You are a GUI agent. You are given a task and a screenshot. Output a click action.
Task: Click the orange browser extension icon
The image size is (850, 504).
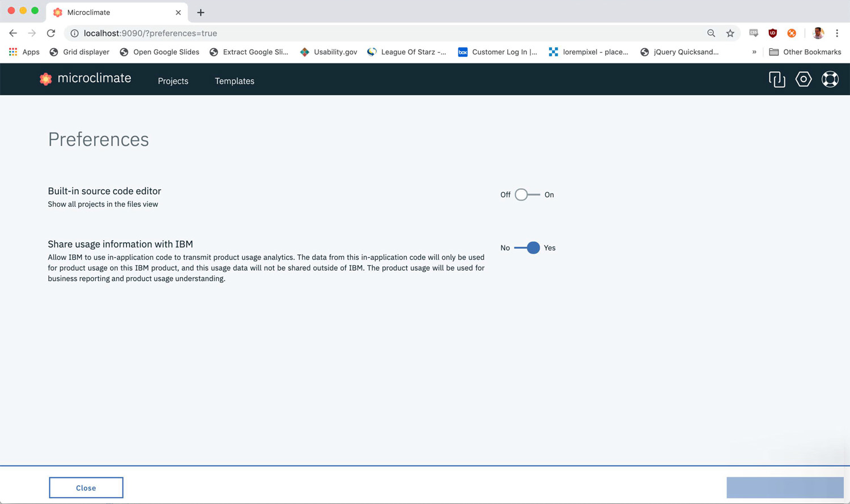tap(791, 33)
